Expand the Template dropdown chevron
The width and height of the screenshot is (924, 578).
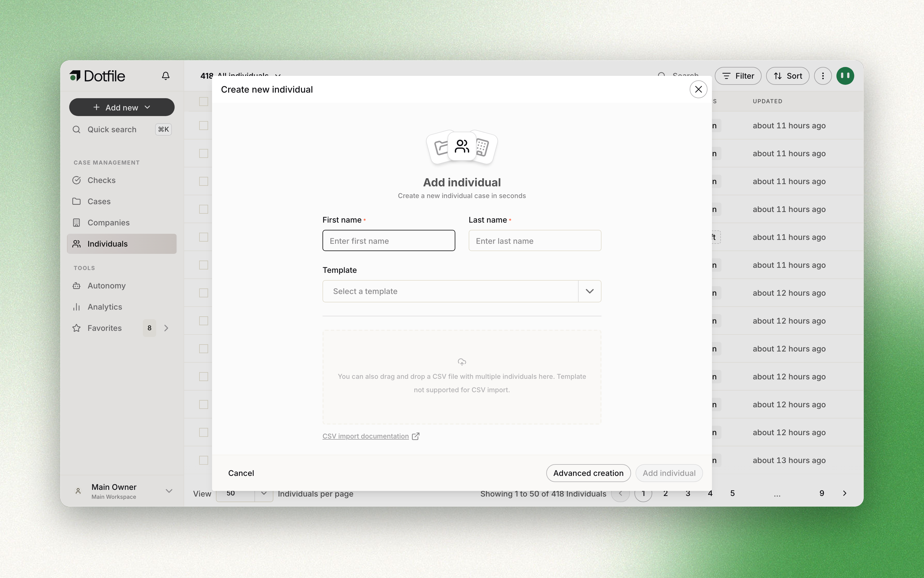(x=589, y=291)
